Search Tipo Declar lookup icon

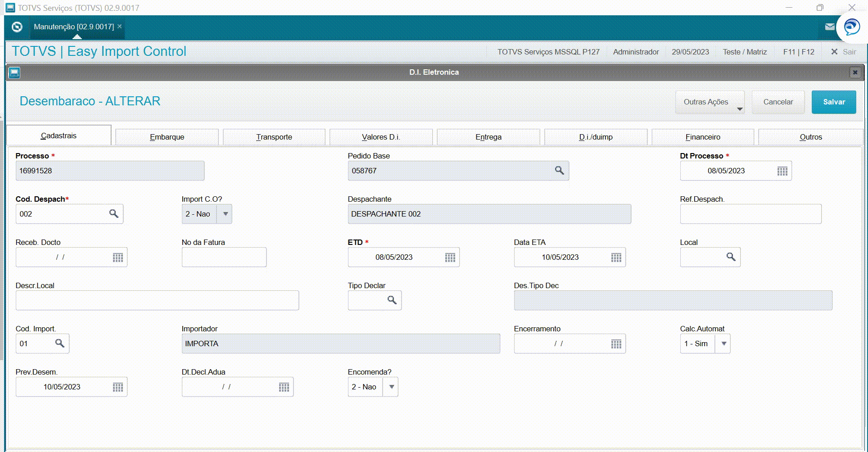392,300
